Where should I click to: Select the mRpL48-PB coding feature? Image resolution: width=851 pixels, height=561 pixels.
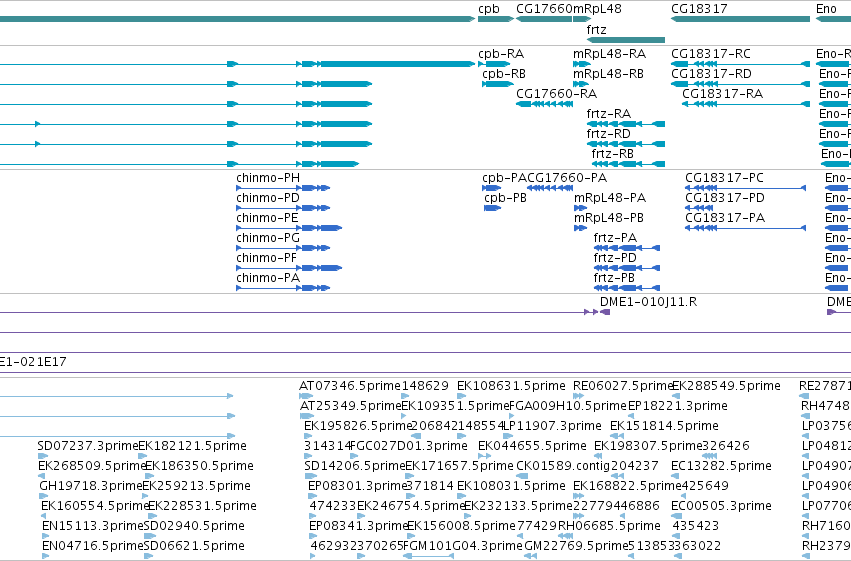click(580, 228)
